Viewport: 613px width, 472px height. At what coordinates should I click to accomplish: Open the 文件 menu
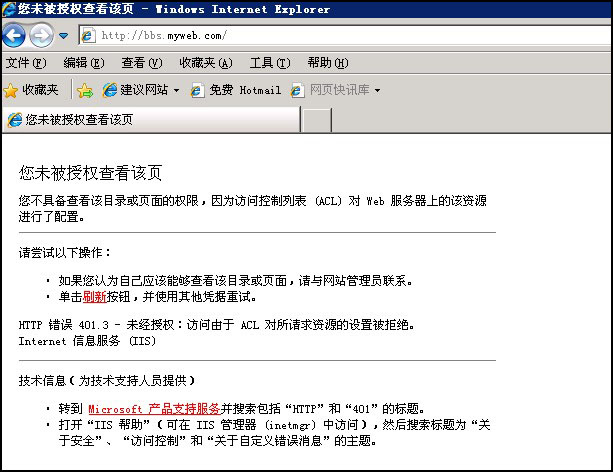[25, 63]
